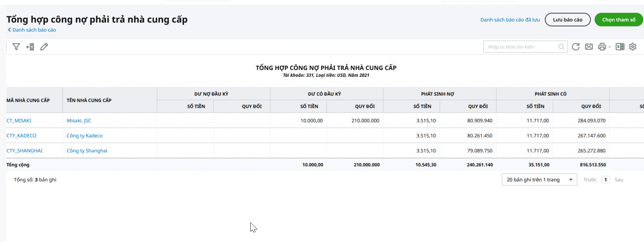Screen dimensions: 644x242
Task: Send the report via email icon
Action: point(589,47)
